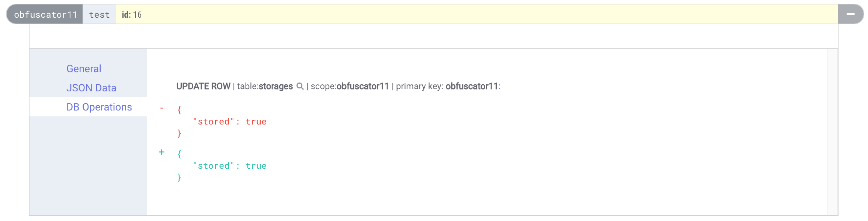Click the obfuscator11 account label in header
868x221 pixels.
click(x=45, y=14)
